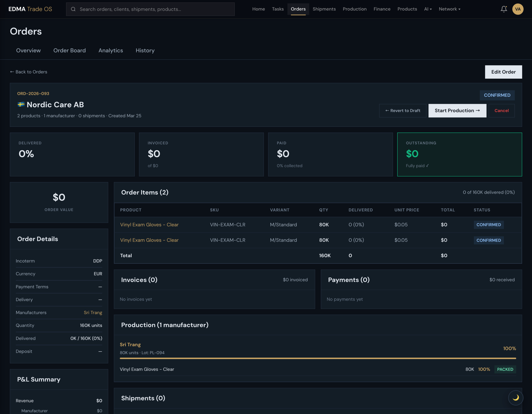Click the UNIT PRICE column header
The width and height of the screenshot is (532, 414).
(x=406, y=210)
